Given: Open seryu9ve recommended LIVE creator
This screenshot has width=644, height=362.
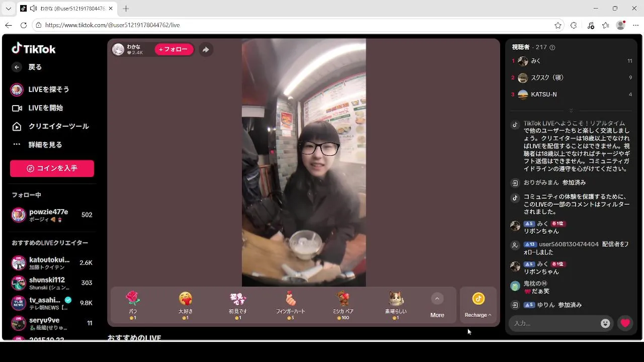Looking at the screenshot, I should 52,323.
